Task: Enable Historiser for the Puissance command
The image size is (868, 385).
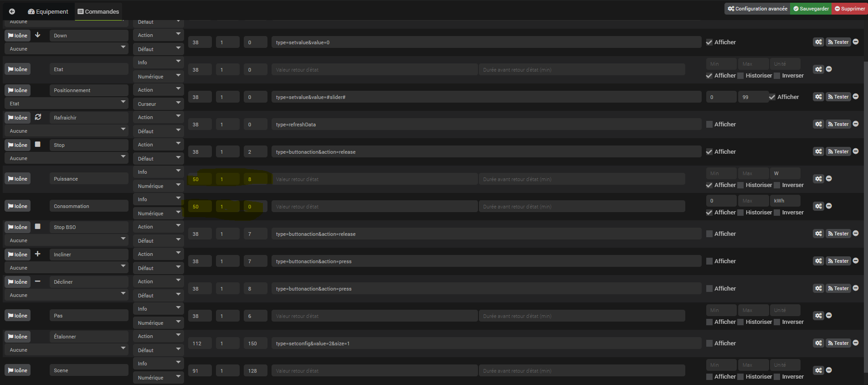Action: tap(740, 185)
